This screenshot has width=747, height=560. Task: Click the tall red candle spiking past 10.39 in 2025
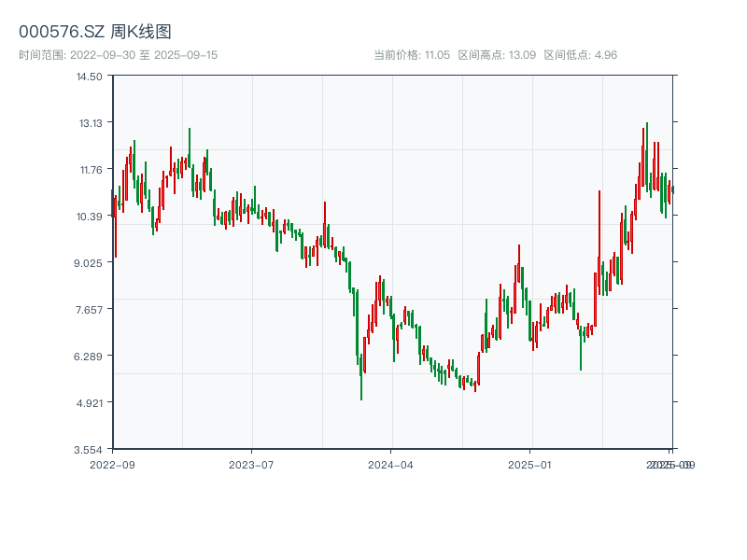599,242
